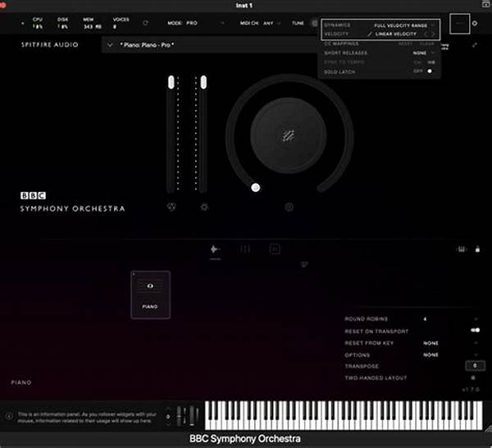492x448 pixels.
Task: Toggle the Sync to Tempo switch
Action: 431,62
